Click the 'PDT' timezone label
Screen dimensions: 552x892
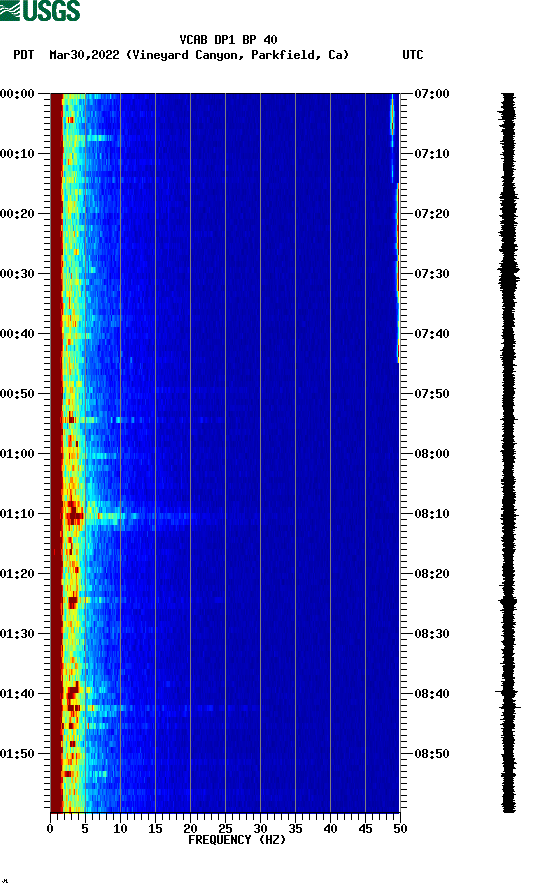coord(24,55)
